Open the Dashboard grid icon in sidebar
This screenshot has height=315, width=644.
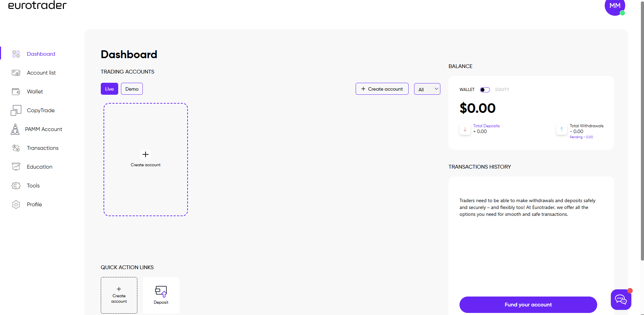(16, 54)
